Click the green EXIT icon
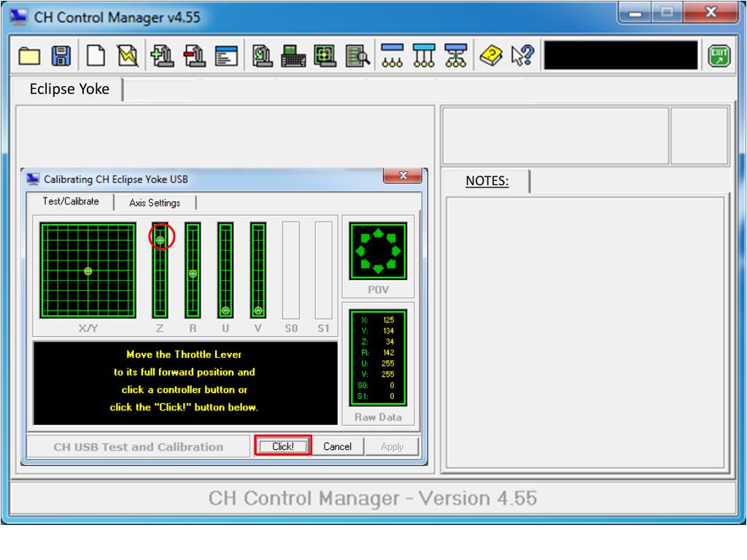 pyautogui.click(x=719, y=55)
